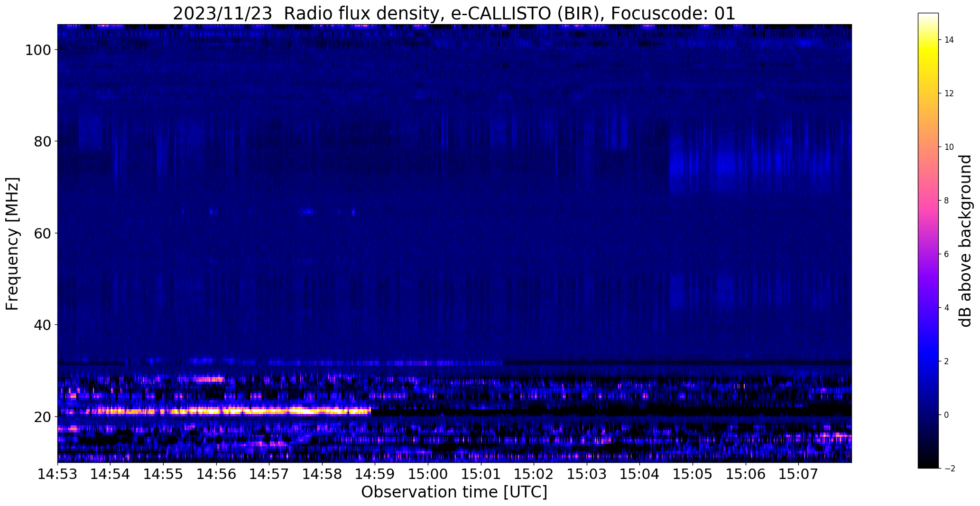Click the colorbar tick value 6

coord(947,254)
